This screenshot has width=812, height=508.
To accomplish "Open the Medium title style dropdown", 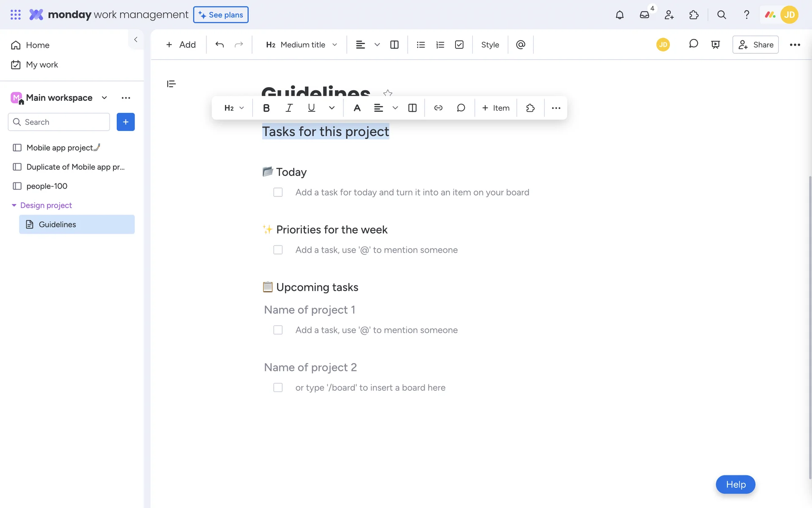I will [x=302, y=44].
